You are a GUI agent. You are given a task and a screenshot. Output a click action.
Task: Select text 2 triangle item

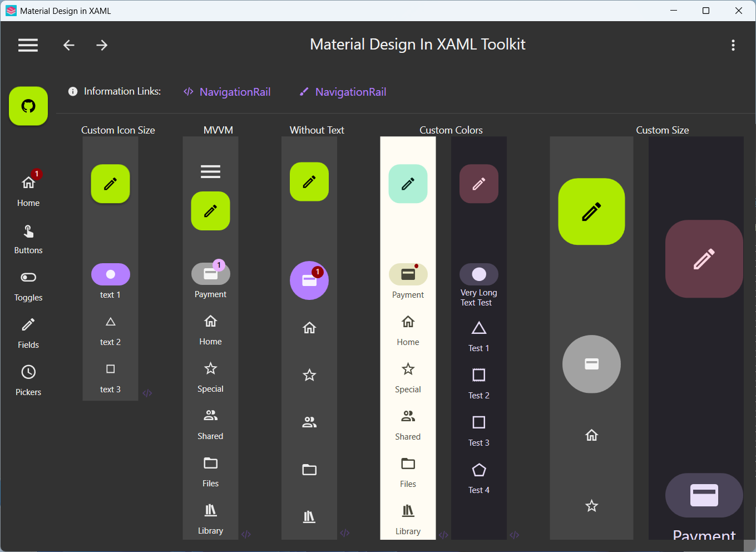click(x=111, y=331)
